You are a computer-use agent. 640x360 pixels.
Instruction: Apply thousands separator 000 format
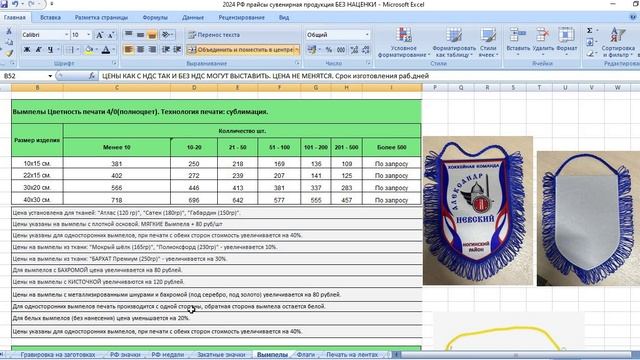pos(341,50)
